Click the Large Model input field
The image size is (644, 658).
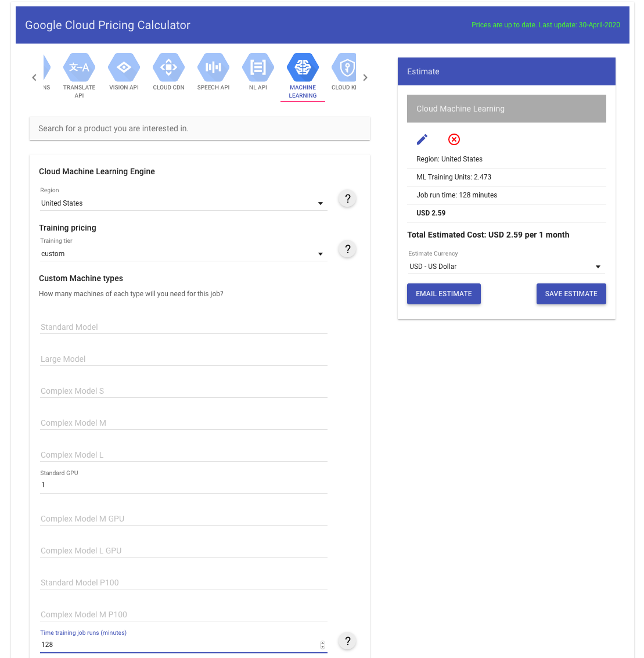(184, 359)
